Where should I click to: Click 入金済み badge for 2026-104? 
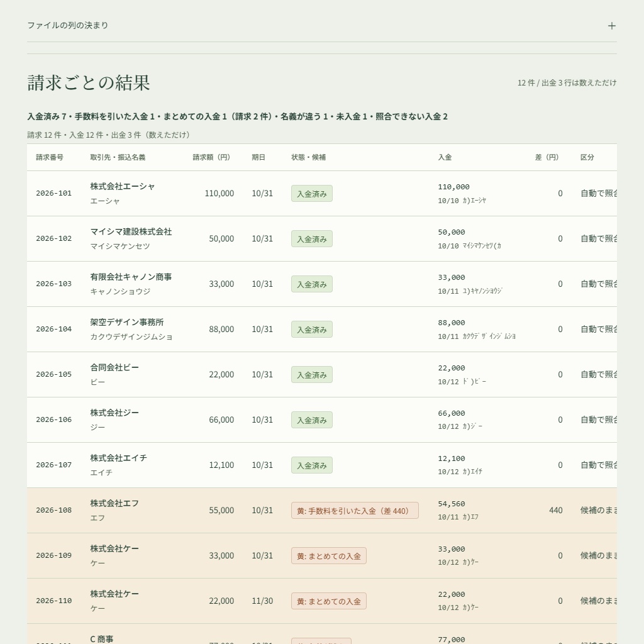[312, 330]
